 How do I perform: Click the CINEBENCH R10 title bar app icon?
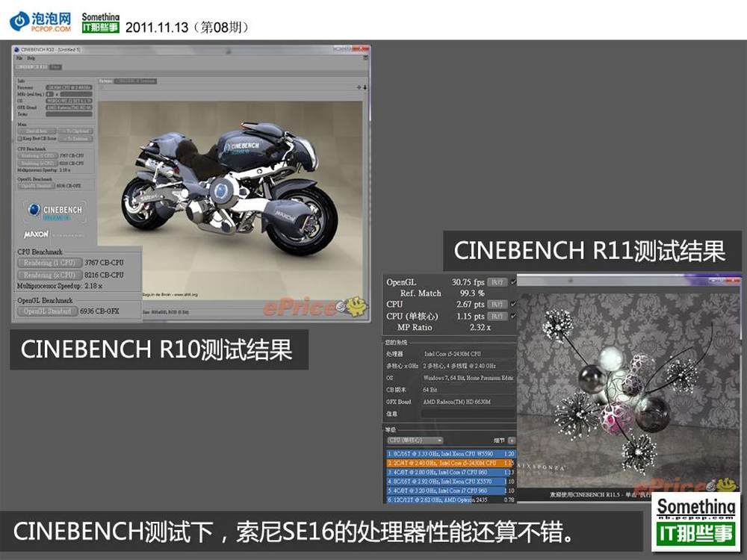(16, 49)
